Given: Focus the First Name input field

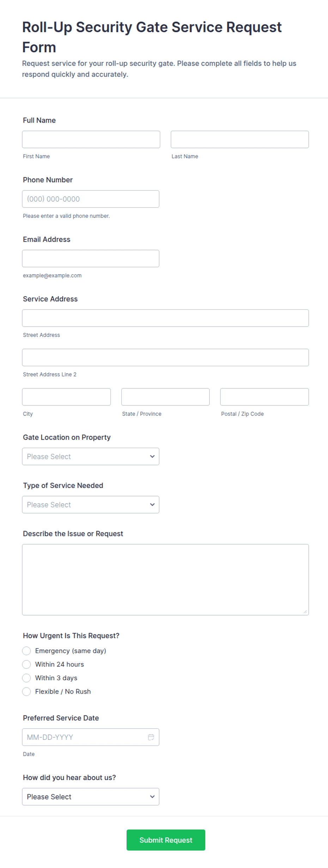Looking at the screenshot, I should [91, 139].
